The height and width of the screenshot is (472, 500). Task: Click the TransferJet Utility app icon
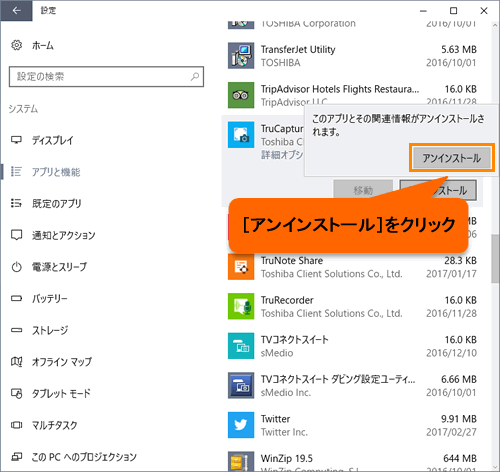click(241, 55)
